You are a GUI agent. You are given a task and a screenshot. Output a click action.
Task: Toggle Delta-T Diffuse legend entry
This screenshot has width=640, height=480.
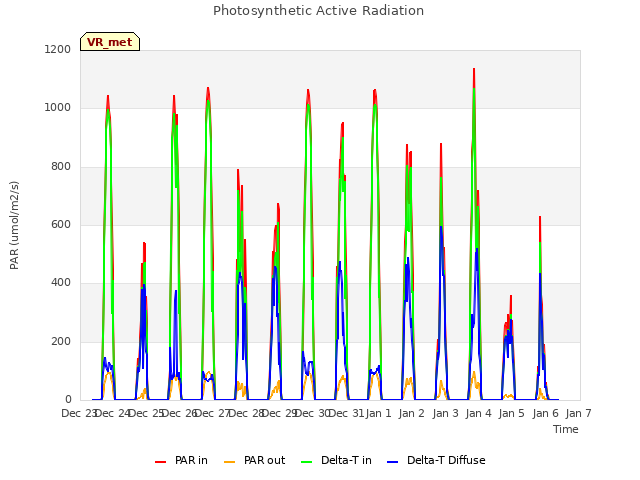436,460
